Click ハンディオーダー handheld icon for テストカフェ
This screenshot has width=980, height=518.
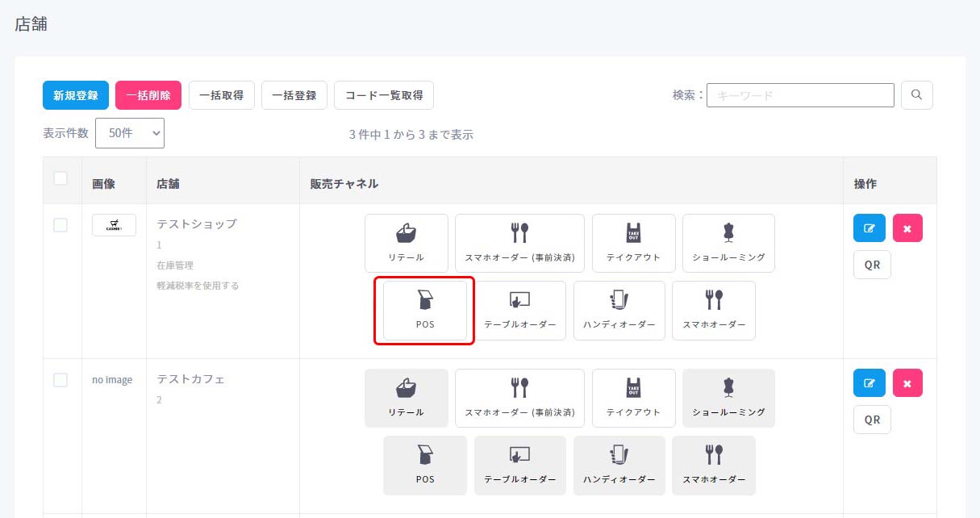[x=619, y=455]
